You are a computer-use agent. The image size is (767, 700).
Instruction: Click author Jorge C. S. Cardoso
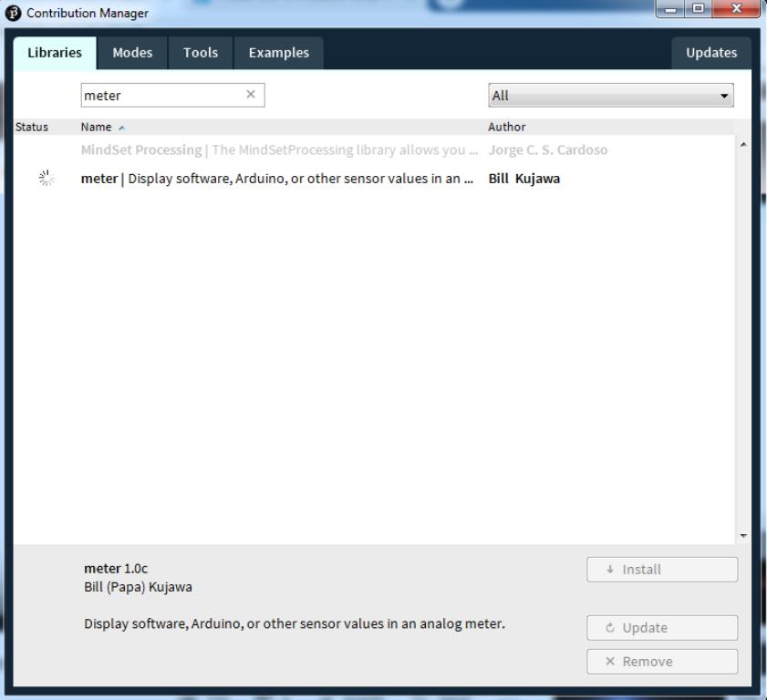[x=548, y=149]
